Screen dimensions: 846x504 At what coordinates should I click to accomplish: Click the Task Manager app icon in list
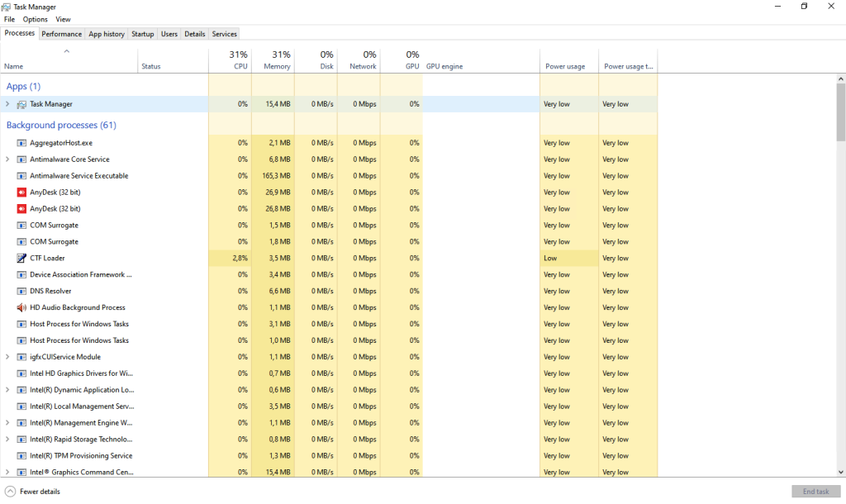pos(21,104)
